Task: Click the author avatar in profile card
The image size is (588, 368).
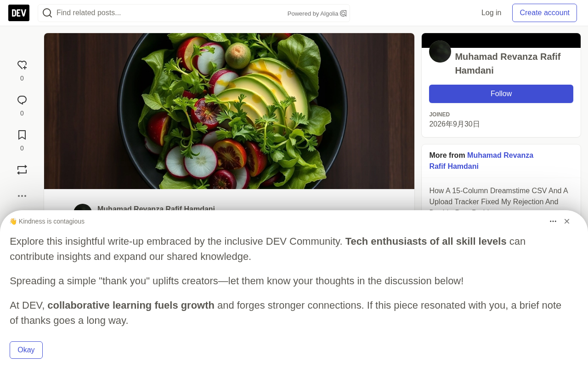Action: pos(440,52)
